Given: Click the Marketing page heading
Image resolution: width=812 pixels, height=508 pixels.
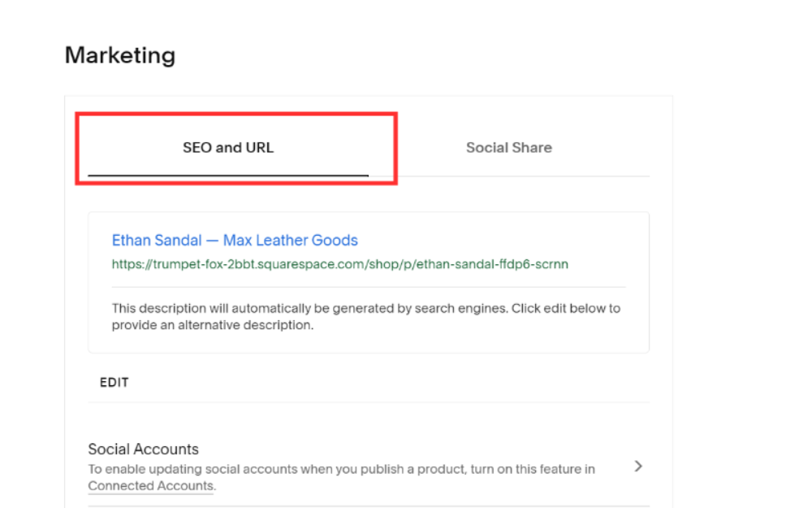Looking at the screenshot, I should click(120, 55).
